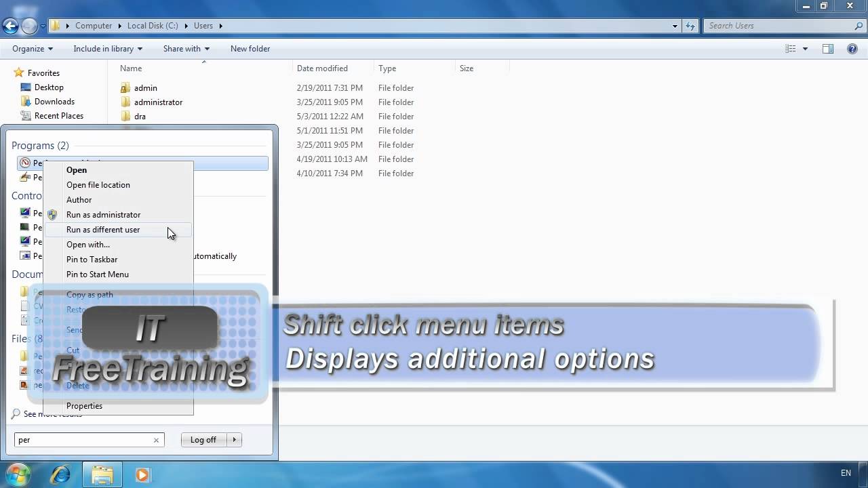Open Internet Explorer from the taskbar

point(61,474)
